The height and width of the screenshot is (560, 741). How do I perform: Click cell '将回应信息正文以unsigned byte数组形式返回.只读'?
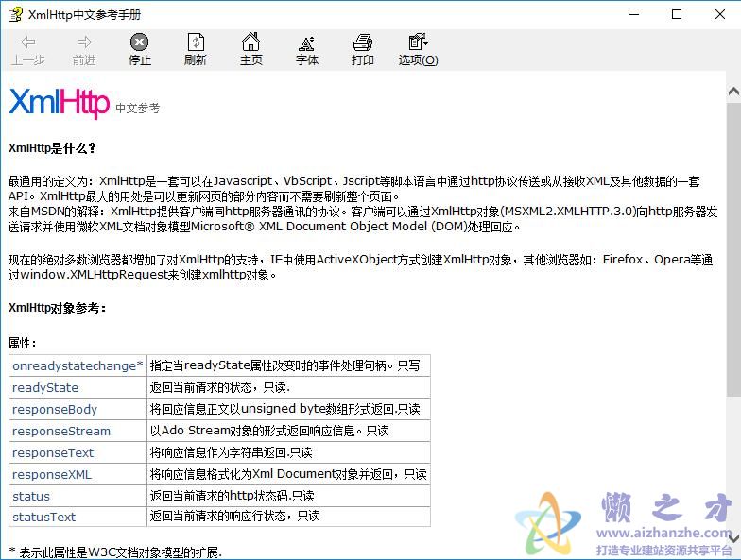coord(289,410)
